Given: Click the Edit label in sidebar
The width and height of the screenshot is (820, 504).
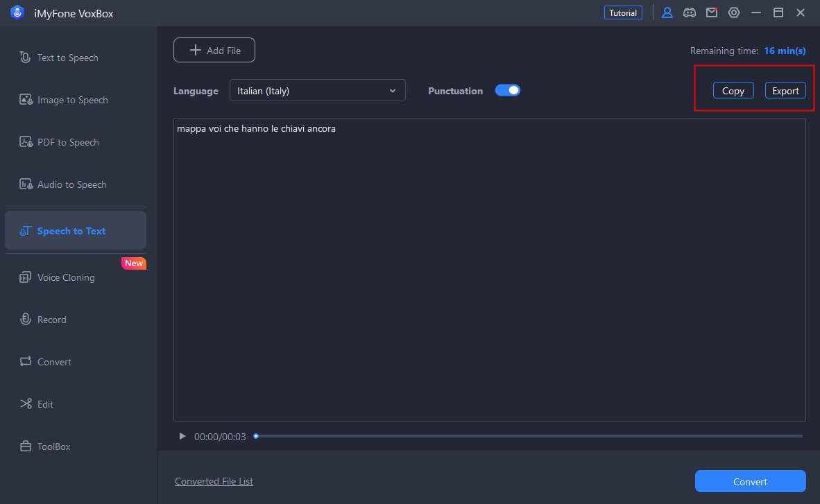Looking at the screenshot, I should [45, 404].
